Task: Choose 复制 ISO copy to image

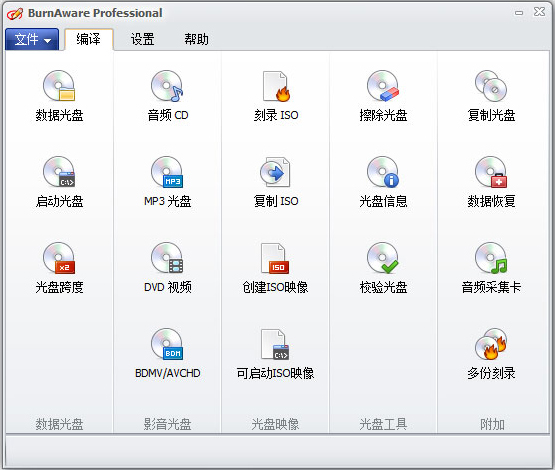Action: click(x=276, y=182)
